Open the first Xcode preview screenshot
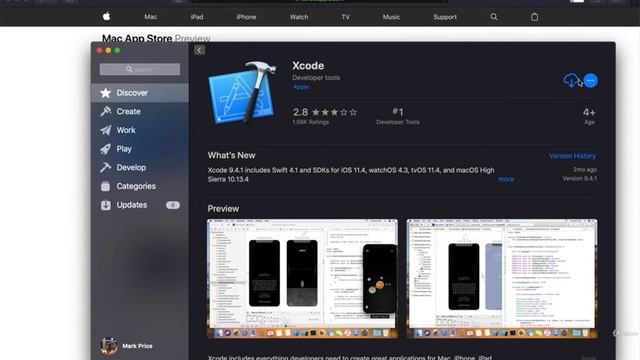Viewport: 640px width, 360px height. [x=302, y=279]
